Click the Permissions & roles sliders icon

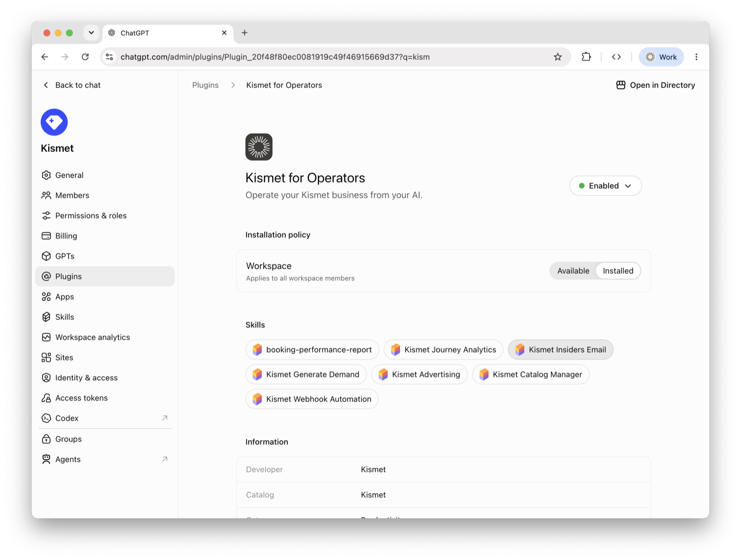coord(46,216)
